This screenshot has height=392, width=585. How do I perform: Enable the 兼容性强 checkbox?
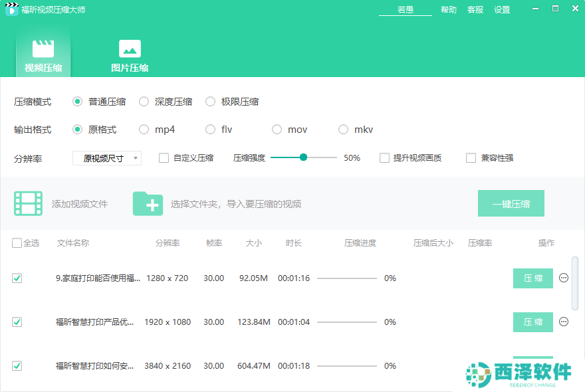click(471, 157)
